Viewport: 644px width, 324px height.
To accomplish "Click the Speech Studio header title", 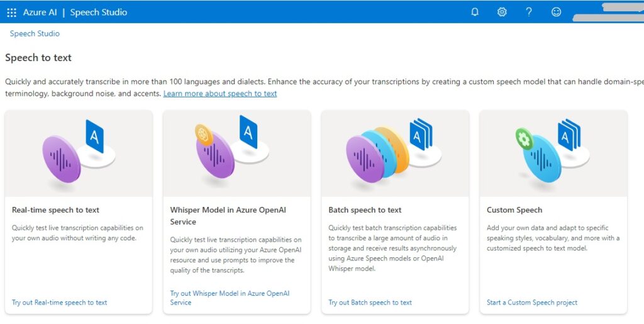I will point(99,12).
